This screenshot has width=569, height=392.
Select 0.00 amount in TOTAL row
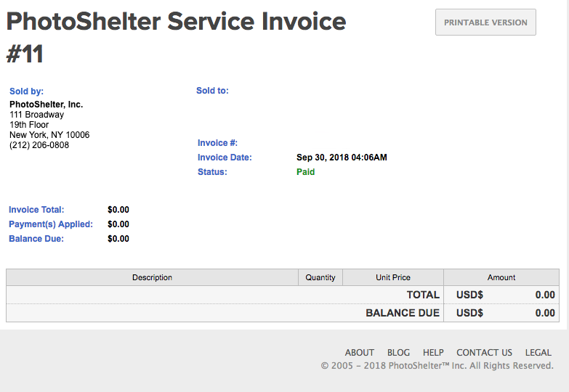[545, 295]
